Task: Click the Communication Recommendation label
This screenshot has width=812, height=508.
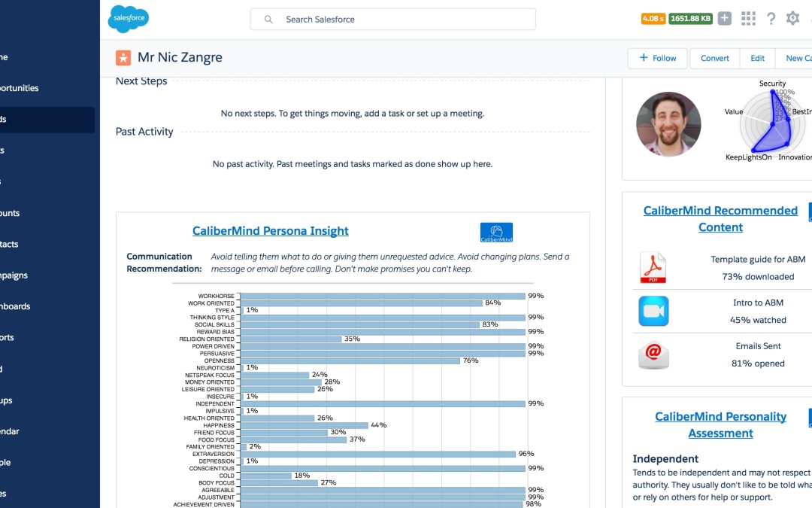Action: (x=164, y=263)
